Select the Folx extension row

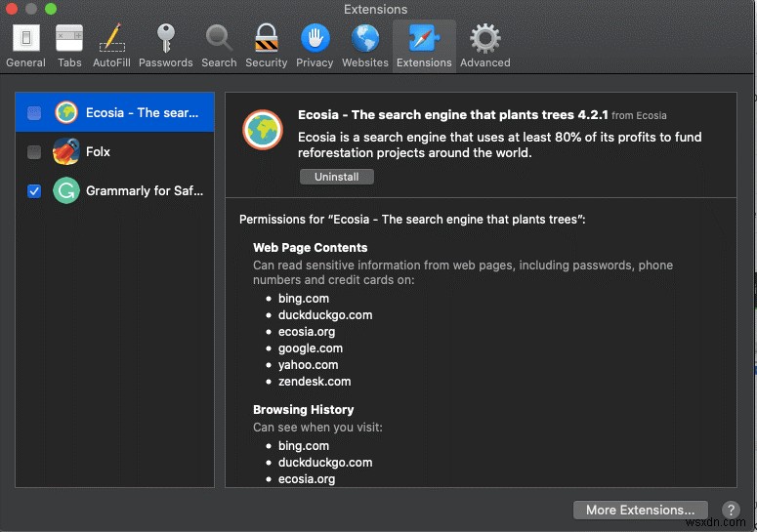pyautogui.click(x=115, y=151)
